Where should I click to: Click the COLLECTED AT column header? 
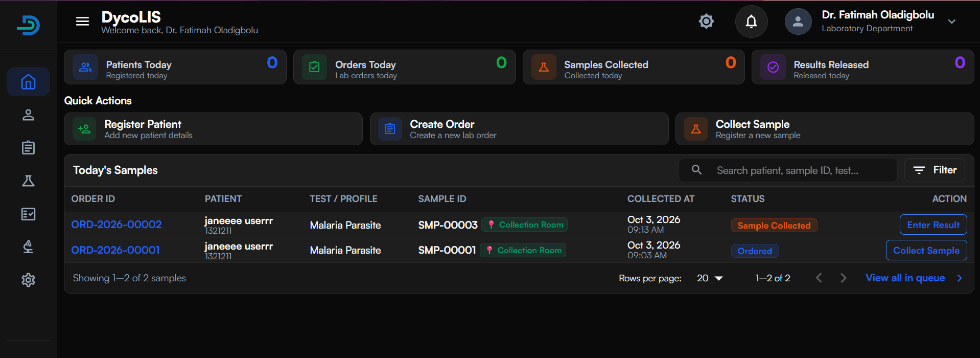[x=661, y=199]
